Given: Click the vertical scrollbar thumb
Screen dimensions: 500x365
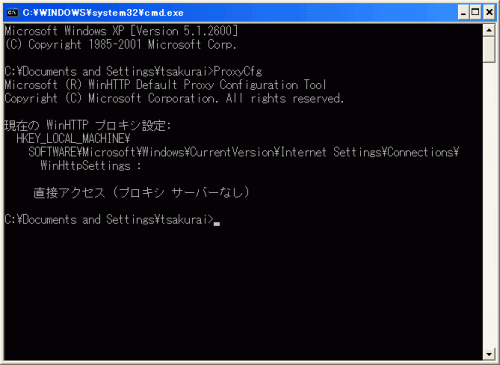Looking at the screenshot, I should tap(489, 50).
